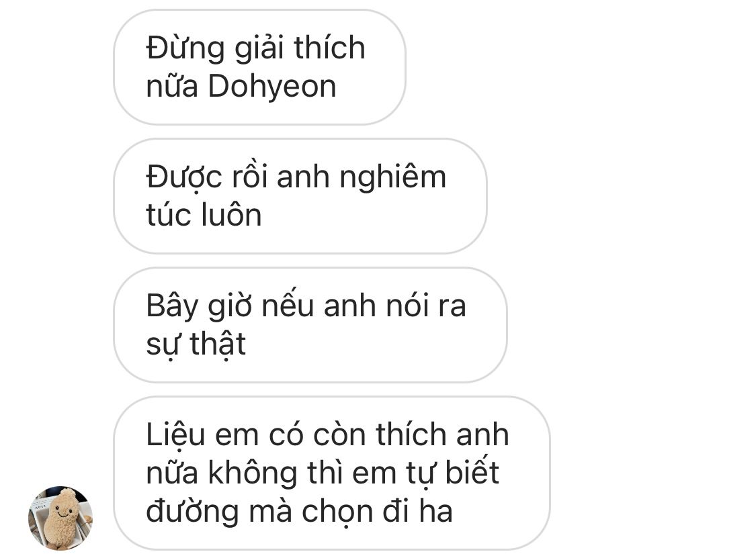This screenshot has width=756, height=554.
Task: Click the text line "đường mà chọn đi ha"
Action: pyautogui.click(x=300, y=511)
